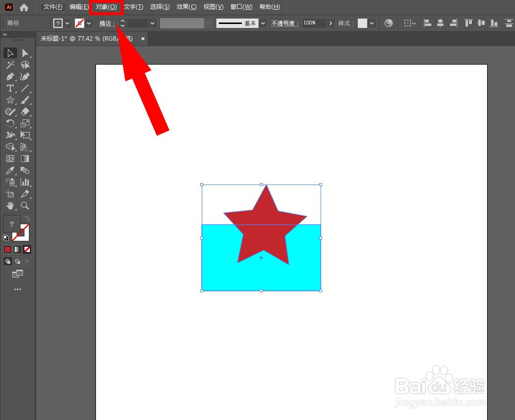This screenshot has width=515, height=420.
Task: Open the graphic style 样式 dropdown
Action: click(372, 23)
